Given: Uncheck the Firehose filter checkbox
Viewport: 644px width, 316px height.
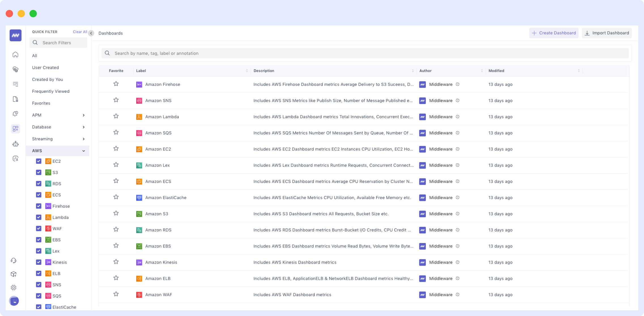Looking at the screenshot, I should click(39, 206).
